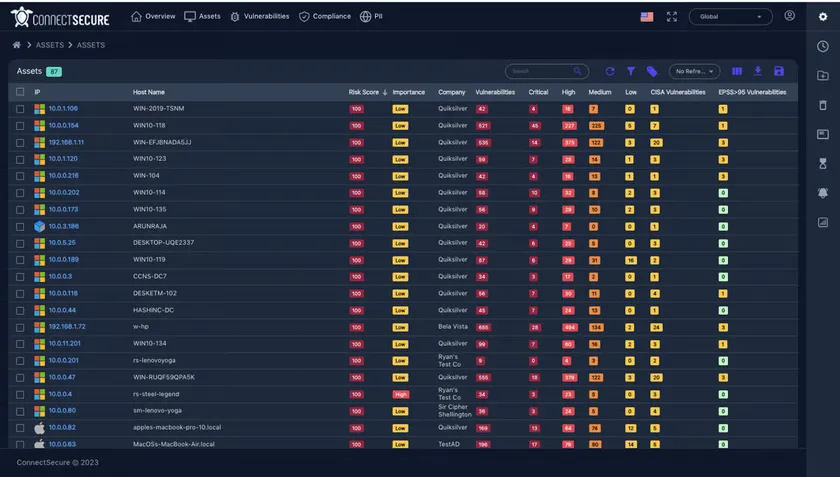The image size is (840, 477).
Task: Check the row for 10.0.0.4
Action: click(x=20, y=394)
